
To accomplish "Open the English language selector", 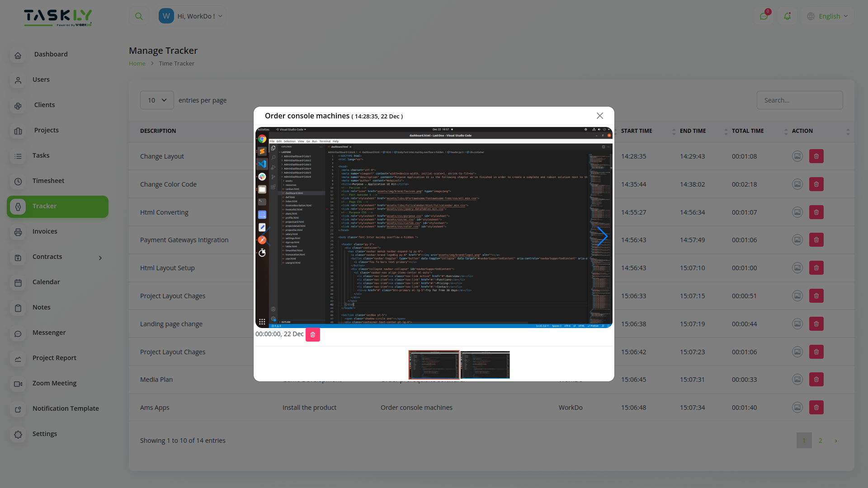I will [x=828, y=16].
